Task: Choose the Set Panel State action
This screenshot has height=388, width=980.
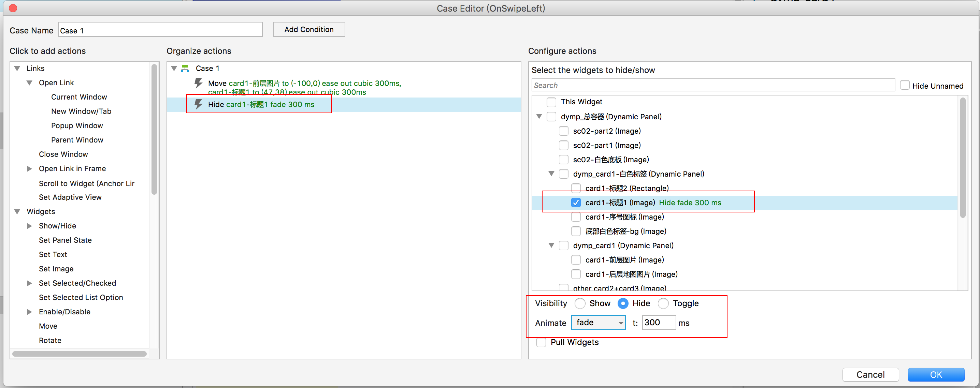Action: click(65, 240)
